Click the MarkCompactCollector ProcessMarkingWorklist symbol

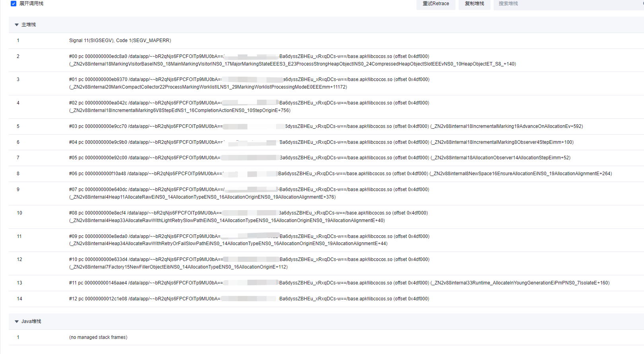click(x=208, y=87)
